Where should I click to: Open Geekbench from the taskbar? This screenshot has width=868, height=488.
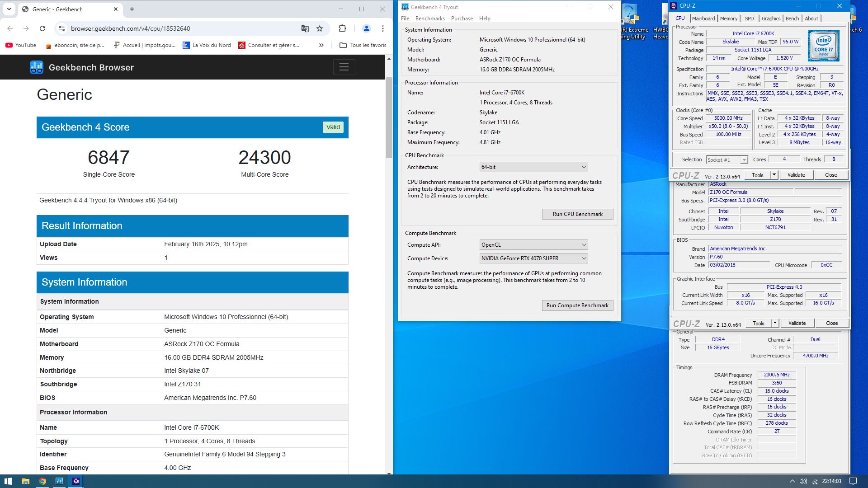(x=59, y=481)
